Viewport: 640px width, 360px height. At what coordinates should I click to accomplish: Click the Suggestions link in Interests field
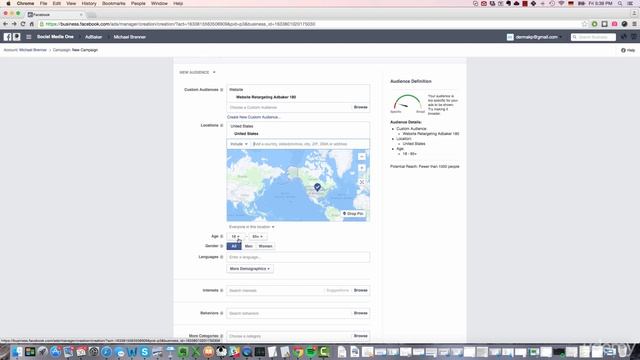pos(338,291)
